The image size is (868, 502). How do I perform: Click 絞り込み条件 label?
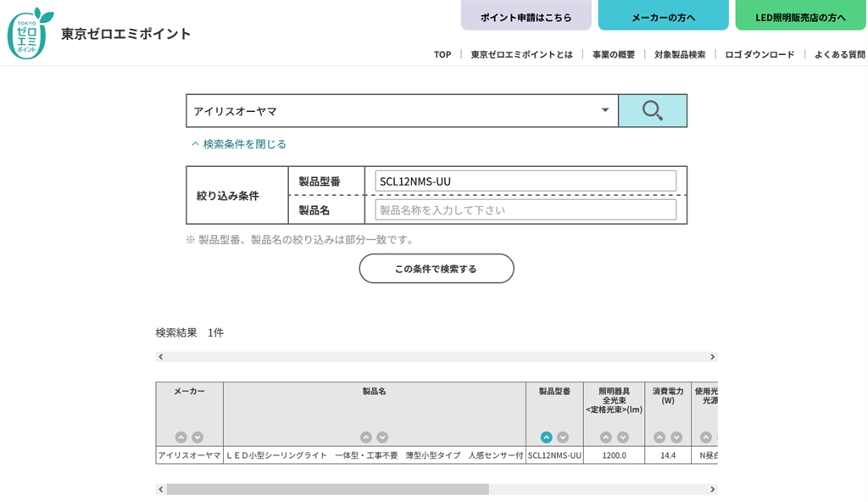227,196
